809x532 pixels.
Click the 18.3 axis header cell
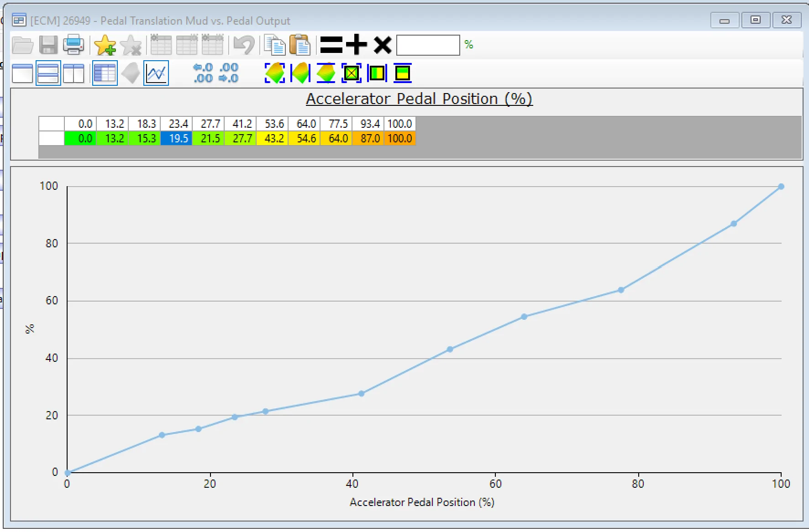click(144, 124)
